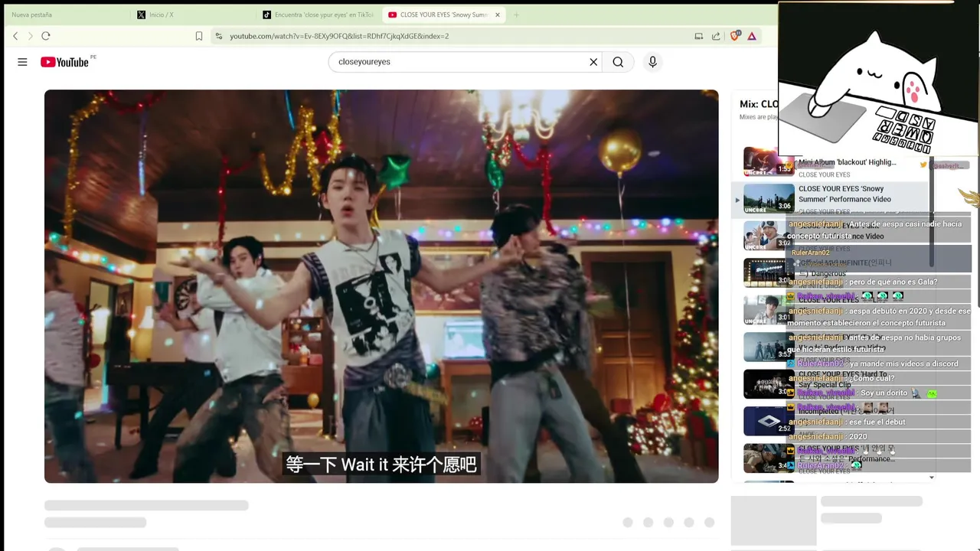This screenshot has width=980, height=551.
Task: Switch to the TikTok 'Encuentra close ypur eyes' tab
Action: tap(318, 15)
